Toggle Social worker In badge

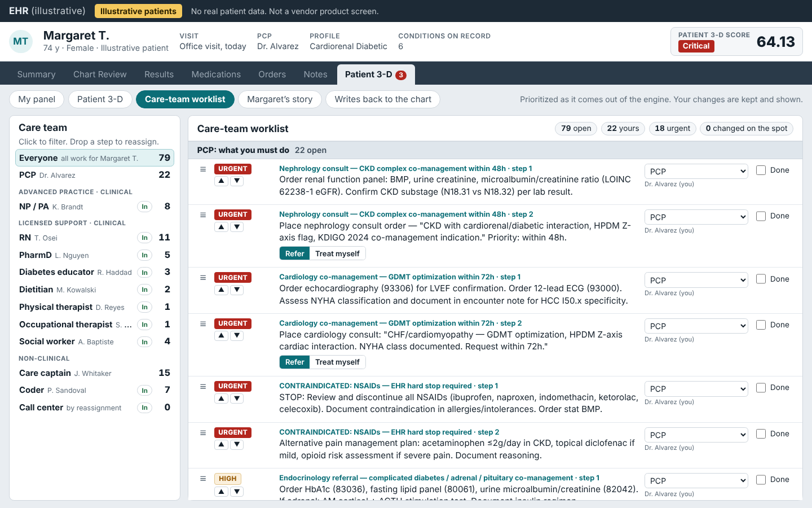(144, 341)
